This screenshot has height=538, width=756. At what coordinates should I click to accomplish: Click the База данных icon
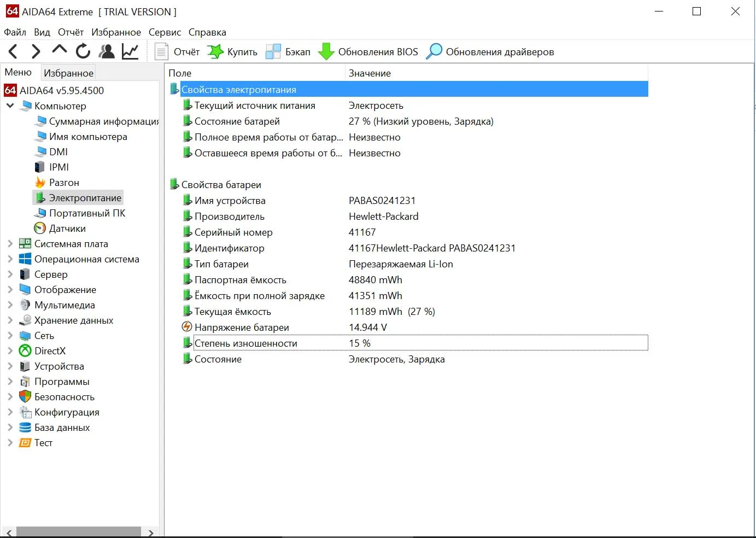[x=25, y=428]
